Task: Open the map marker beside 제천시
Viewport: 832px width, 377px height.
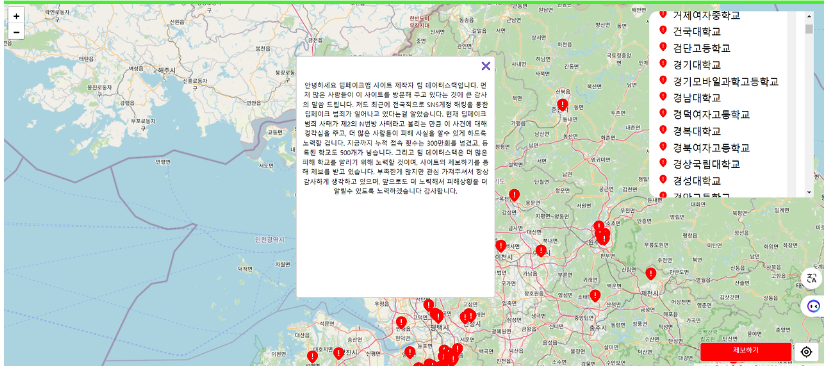Action: click(651, 274)
